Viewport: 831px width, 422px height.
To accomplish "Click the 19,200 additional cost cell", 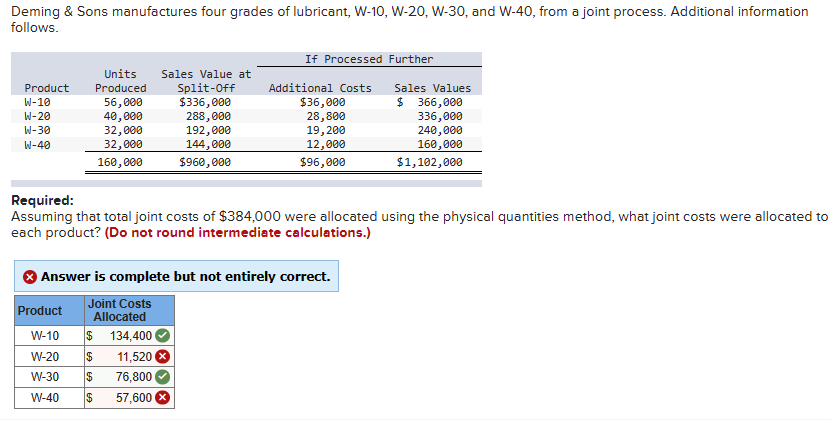I will pyautogui.click(x=326, y=130).
